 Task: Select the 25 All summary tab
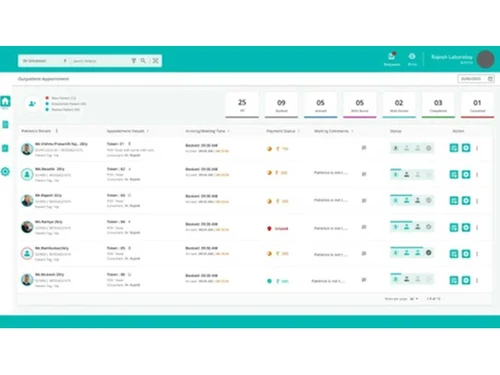click(242, 105)
